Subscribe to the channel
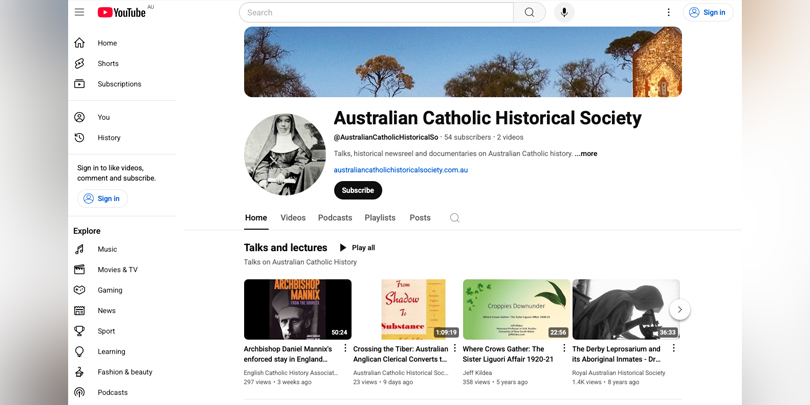 click(357, 190)
